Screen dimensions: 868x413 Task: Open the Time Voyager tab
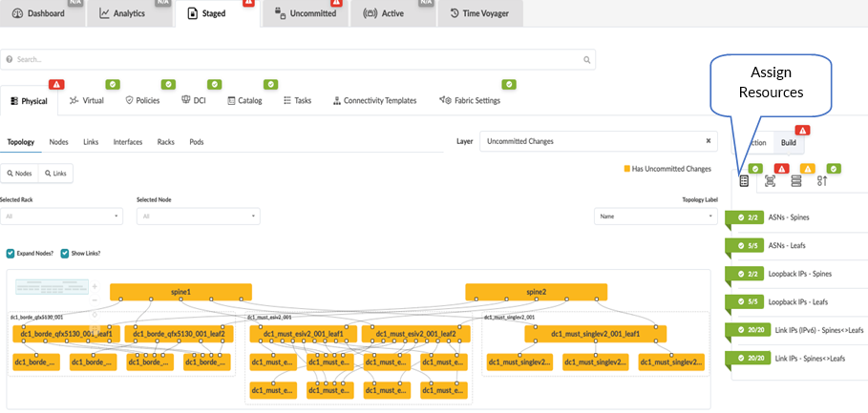480,13
